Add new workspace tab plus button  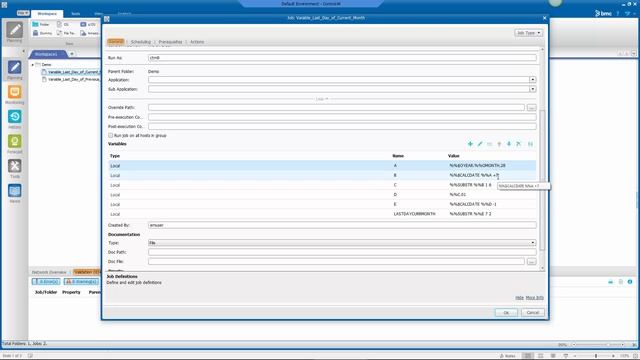[72, 54]
